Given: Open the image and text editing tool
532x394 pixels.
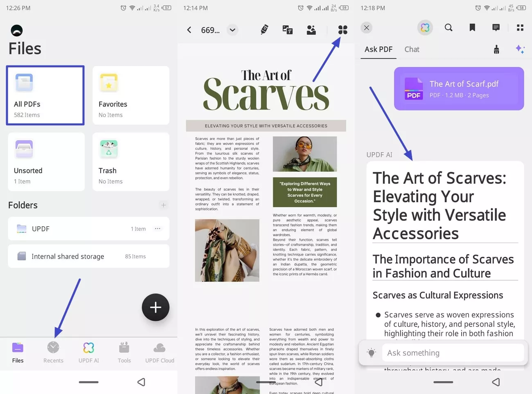Looking at the screenshot, I should pos(288,29).
